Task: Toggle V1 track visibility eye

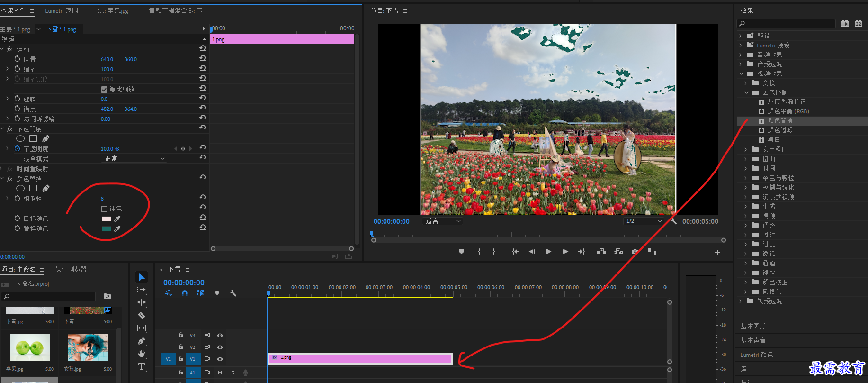Action: (220, 359)
